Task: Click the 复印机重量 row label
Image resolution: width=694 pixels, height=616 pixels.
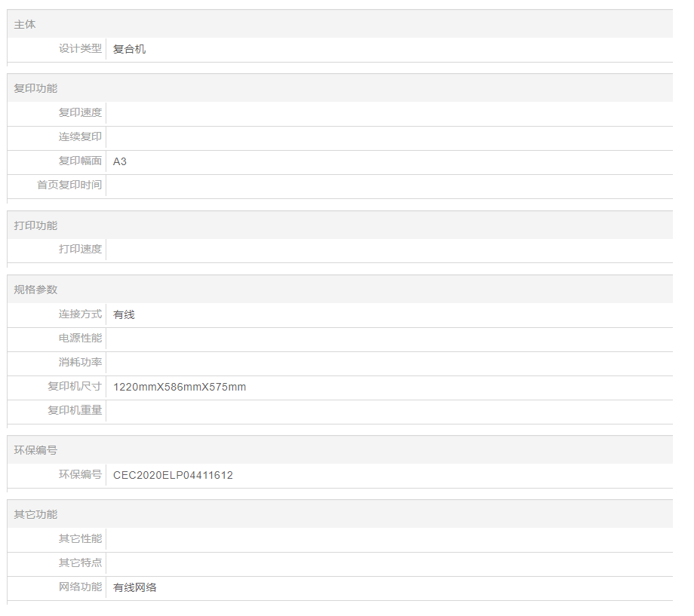Action: pos(75,411)
